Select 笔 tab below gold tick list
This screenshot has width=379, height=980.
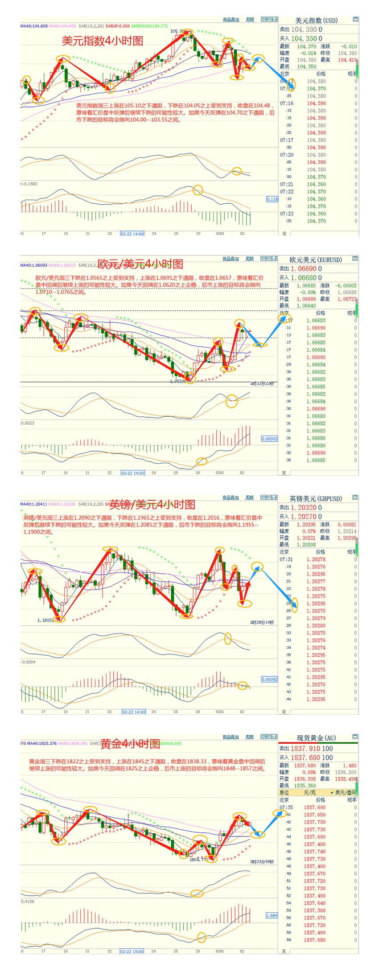tap(284, 951)
